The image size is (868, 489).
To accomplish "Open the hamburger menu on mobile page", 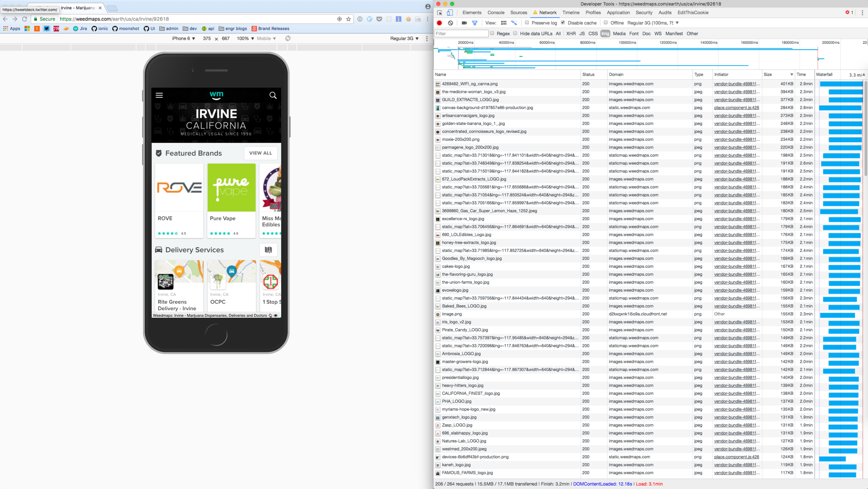I will (159, 95).
